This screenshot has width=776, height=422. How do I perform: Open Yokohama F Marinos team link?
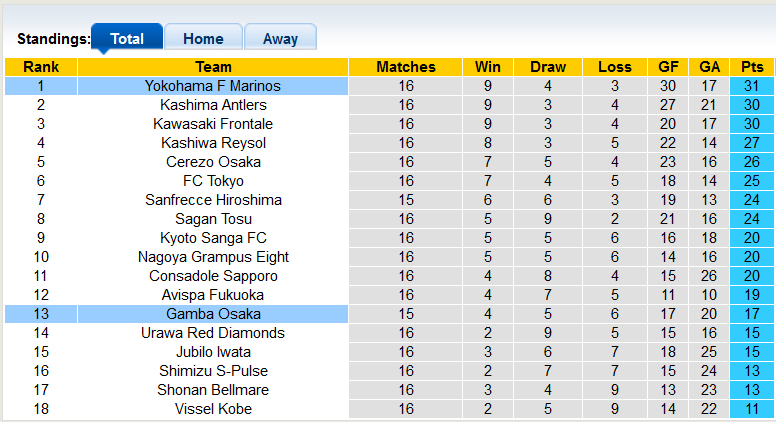click(213, 86)
